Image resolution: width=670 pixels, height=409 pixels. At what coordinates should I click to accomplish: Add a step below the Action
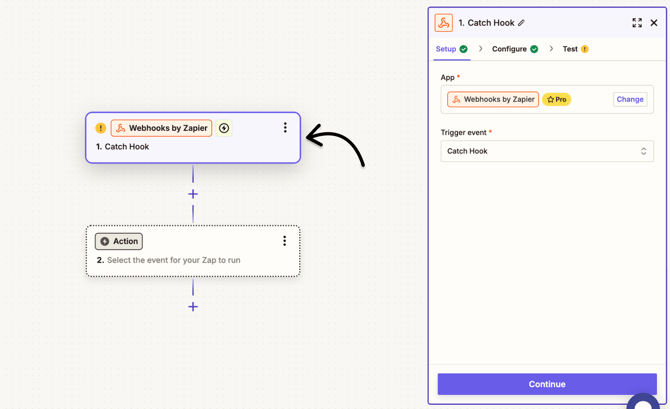click(x=193, y=306)
